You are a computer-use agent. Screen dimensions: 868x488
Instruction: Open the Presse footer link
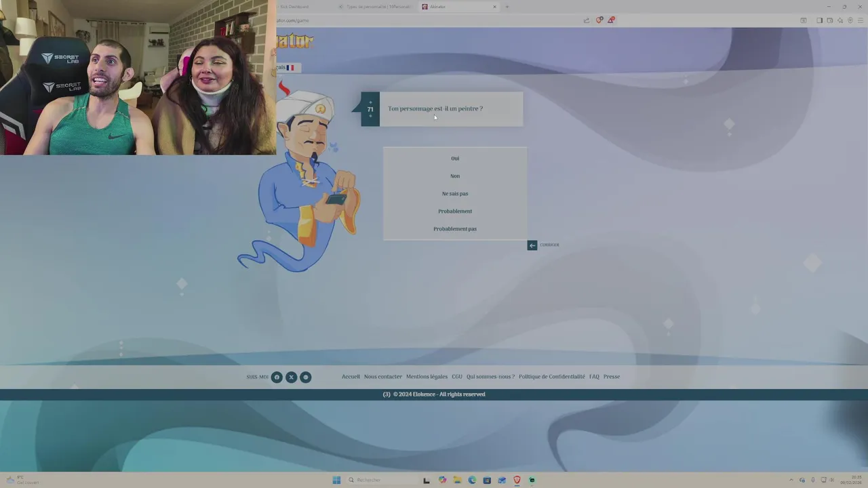tap(612, 377)
